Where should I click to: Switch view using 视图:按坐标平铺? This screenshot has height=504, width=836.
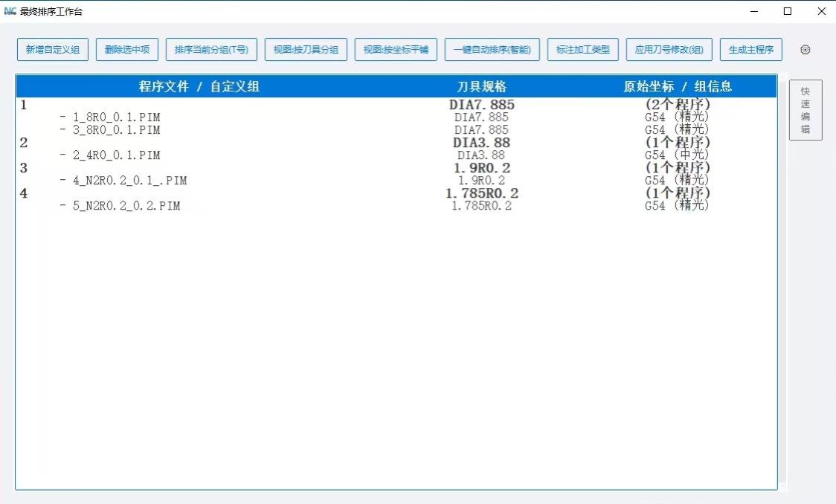click(396, 49)
